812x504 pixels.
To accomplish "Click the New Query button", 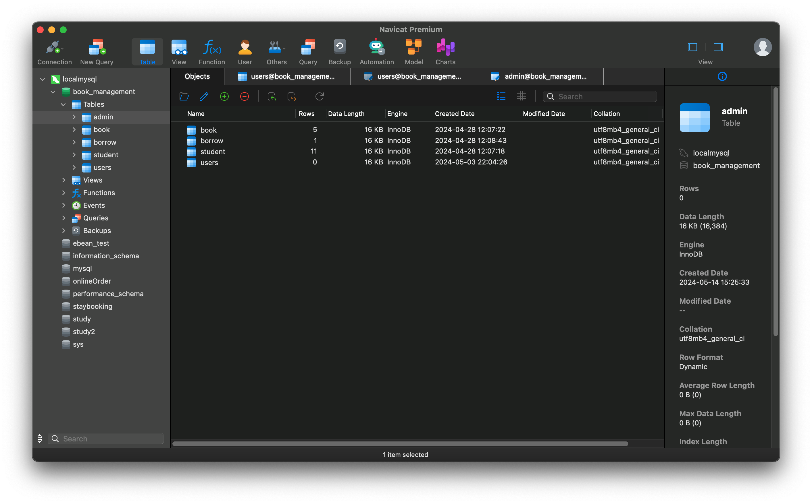I will (97, 51).
